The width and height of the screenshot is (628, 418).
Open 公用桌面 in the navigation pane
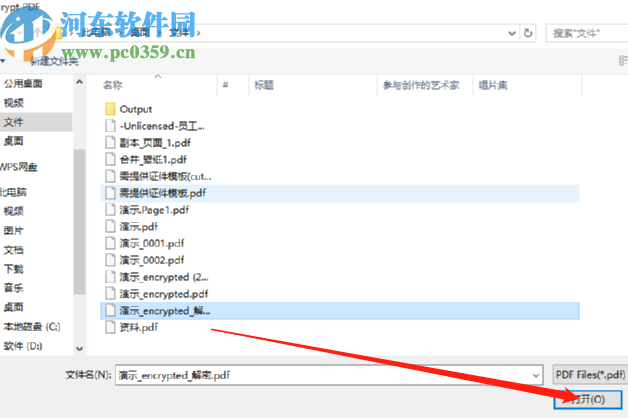coord(23,83)
